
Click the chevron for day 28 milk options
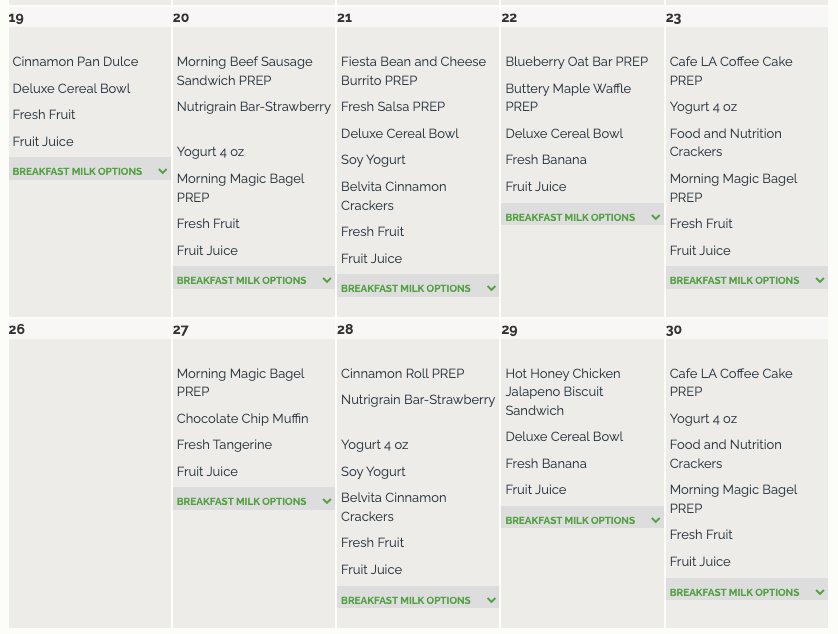[491, 600]
